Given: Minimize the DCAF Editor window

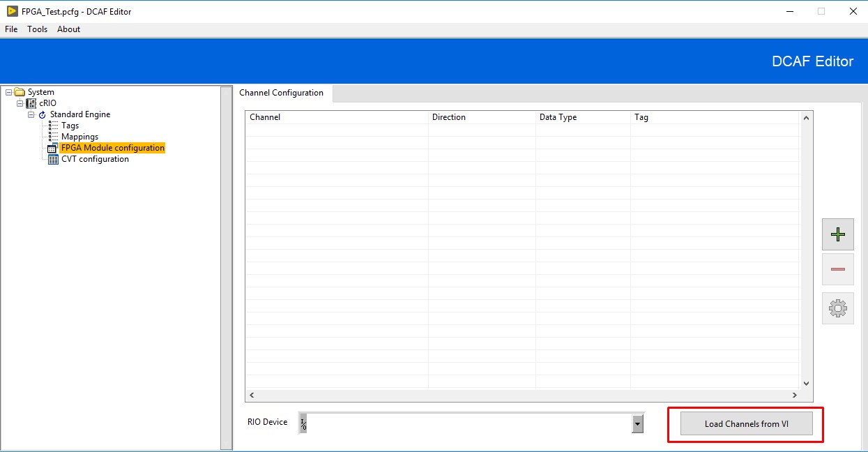Looking at the screenshot, I should coord(789,11).
